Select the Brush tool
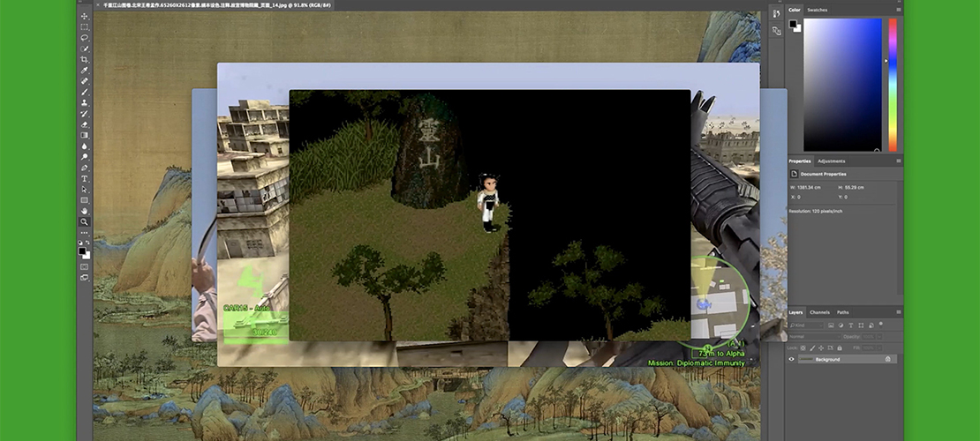Screen dimensions: 980x441 [85, 92]
